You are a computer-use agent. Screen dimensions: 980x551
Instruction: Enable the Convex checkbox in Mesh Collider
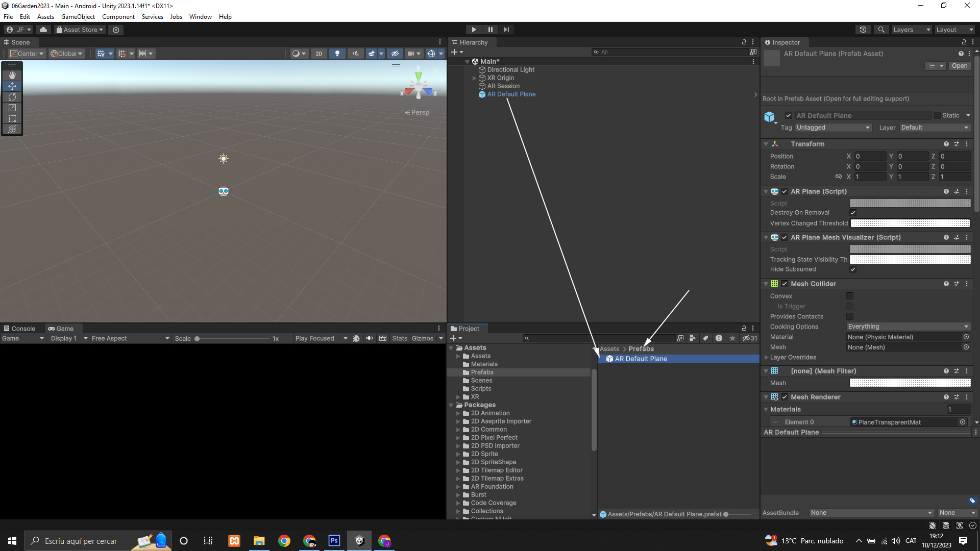click(x=850, y=296)
